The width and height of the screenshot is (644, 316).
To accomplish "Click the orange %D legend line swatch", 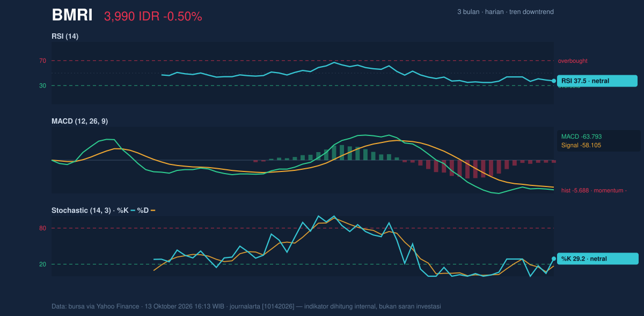I will coord(153,210).
